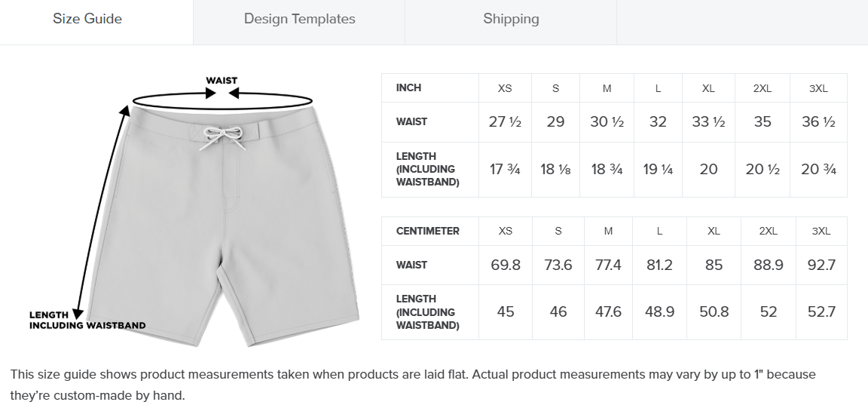Click the 2XL header in inch table
The image size is (868, 405).
(763, 88)
